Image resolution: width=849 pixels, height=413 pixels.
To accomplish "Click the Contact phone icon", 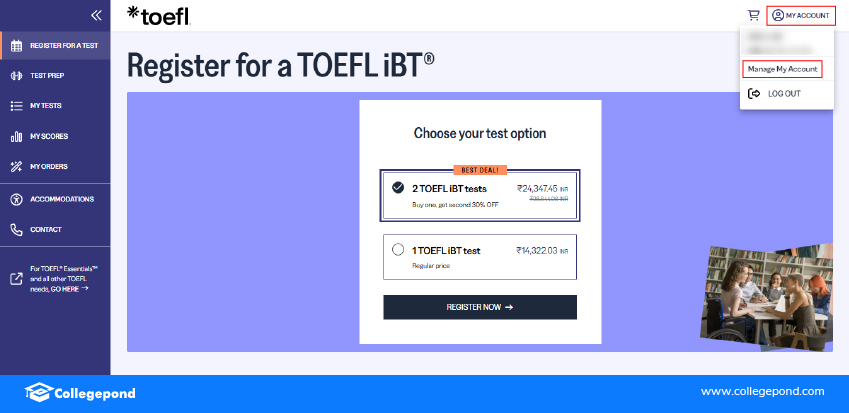I will [16, 229].
